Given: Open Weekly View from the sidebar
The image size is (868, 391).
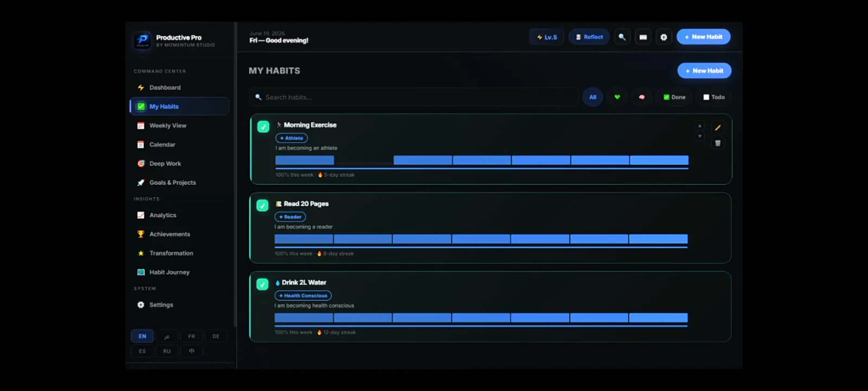Looking at the screenshot, I should [x=179, y=125].
